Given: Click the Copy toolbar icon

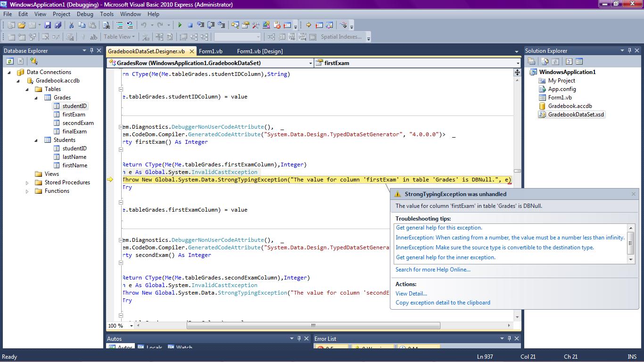Looking at the screenshot, I should tap(82, 25).
